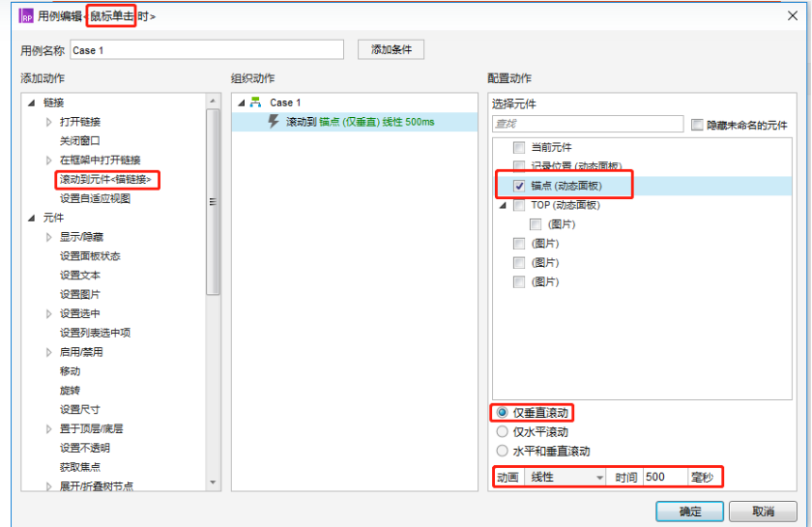Screen dimensions: 812x527
Task: Select the 水平和垂直滚动 radio option
Action: pos(502,451)
